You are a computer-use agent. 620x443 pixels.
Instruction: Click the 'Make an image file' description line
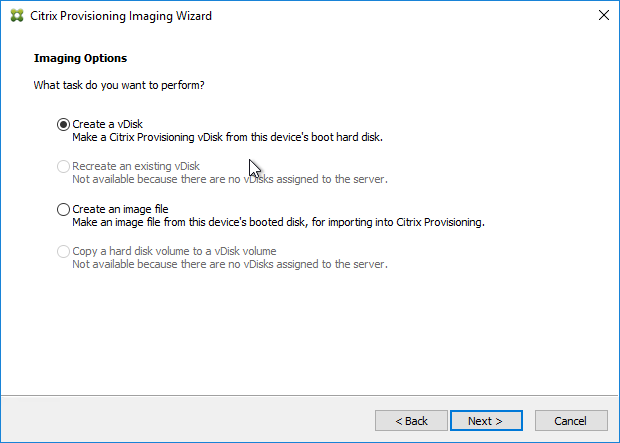(278, 222)
